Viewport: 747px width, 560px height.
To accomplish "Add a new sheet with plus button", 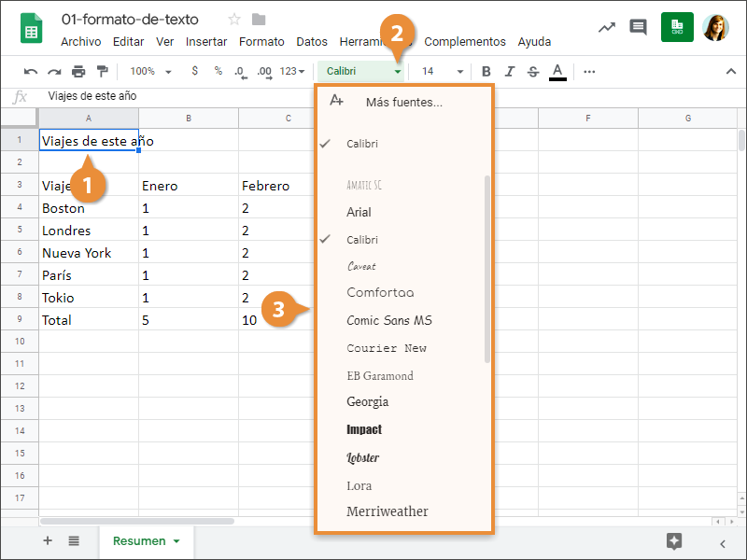I will click(48, 541).
